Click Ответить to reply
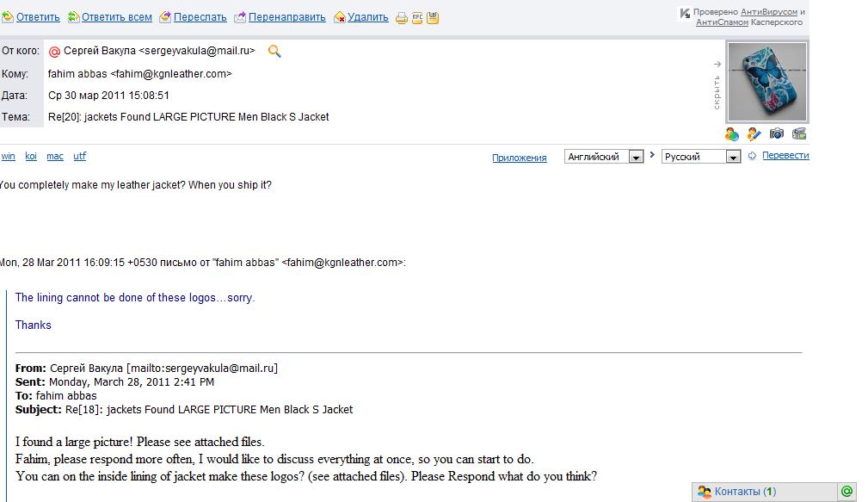The width and height of the screenshot is (868, 502). pos(38,16)
